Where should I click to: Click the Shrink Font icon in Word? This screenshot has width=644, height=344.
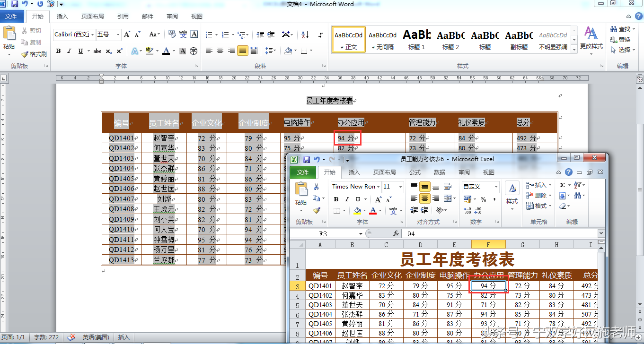[138, 34]
